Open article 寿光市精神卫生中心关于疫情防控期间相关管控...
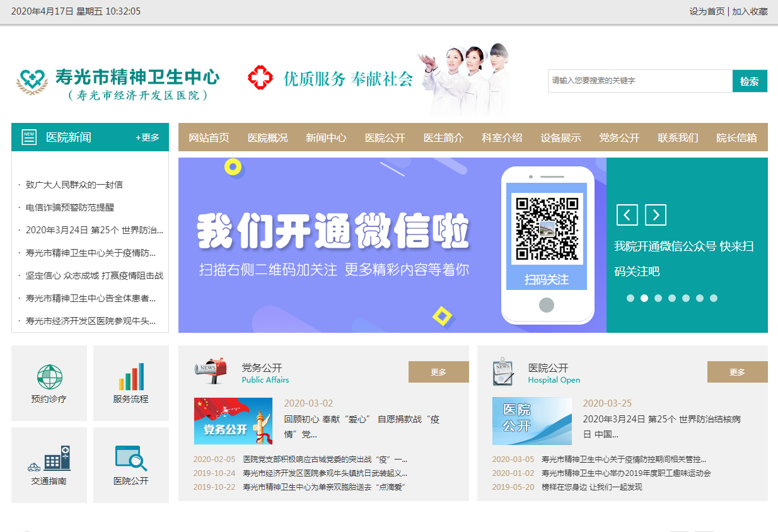This screenshot has width=778, height=532. click(x=624, y=460)
